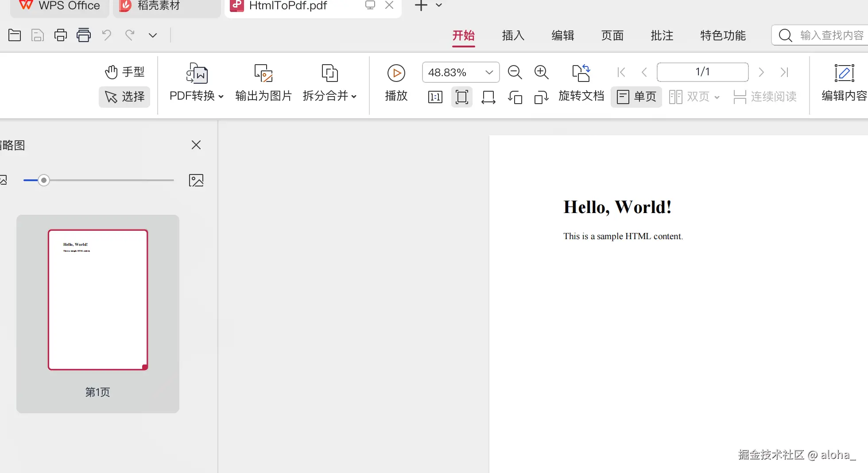Screen dimensions: 868x473
Task: Rotate page clockwise icon
Action: click(x=542, y=97)
